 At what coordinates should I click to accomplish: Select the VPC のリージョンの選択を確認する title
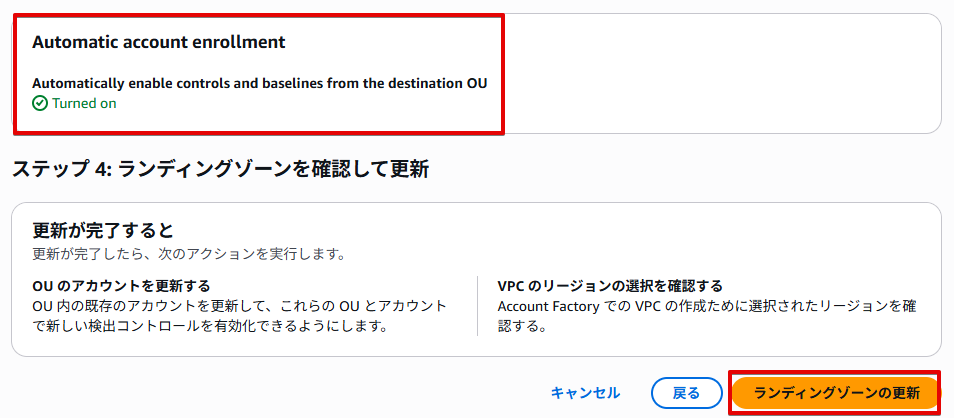click(x=610, y=286)
